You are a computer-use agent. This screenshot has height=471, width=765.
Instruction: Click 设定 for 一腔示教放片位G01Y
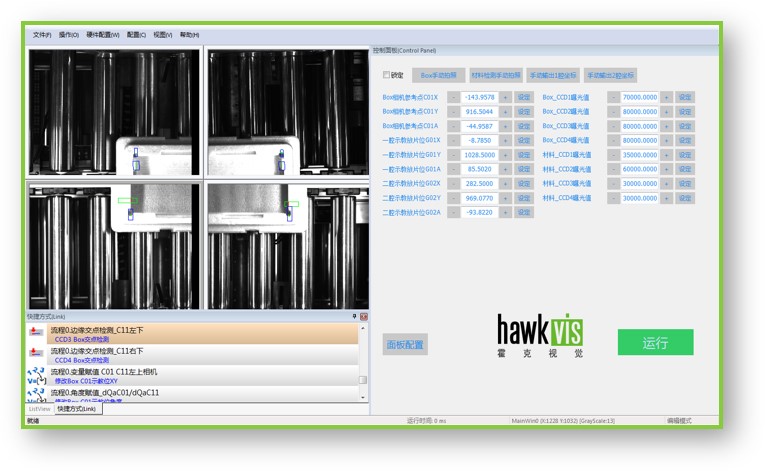[x=524, y=155]
